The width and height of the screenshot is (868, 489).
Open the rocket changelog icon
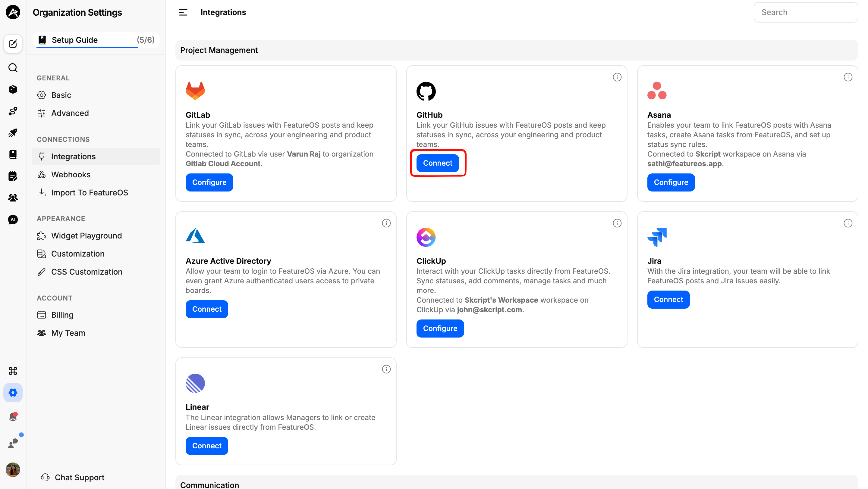click(x=13, y=132)
